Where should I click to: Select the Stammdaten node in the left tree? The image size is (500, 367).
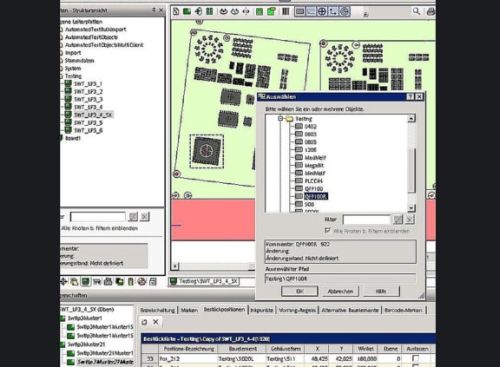coord(79,61)
